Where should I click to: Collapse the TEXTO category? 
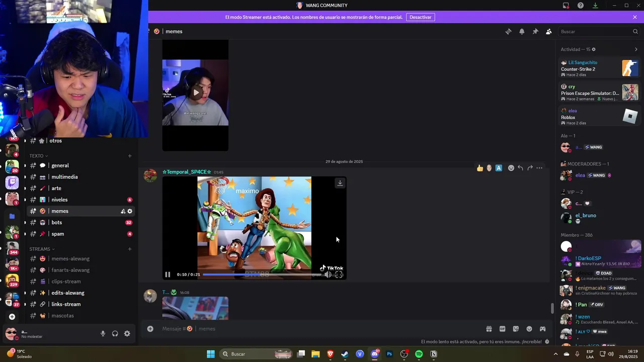point(39,156)
